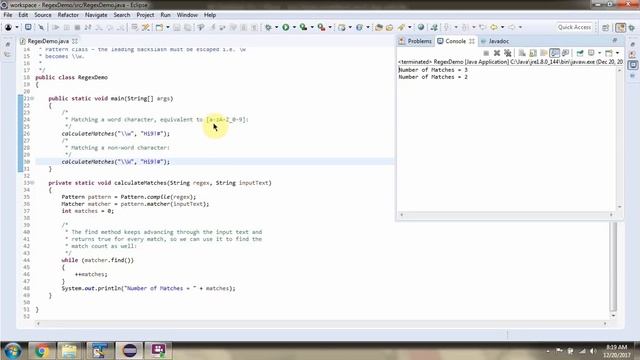This screenshot has width=640, height=360.
Task: Click the Clear Console icon
Action: click(522, 53)
